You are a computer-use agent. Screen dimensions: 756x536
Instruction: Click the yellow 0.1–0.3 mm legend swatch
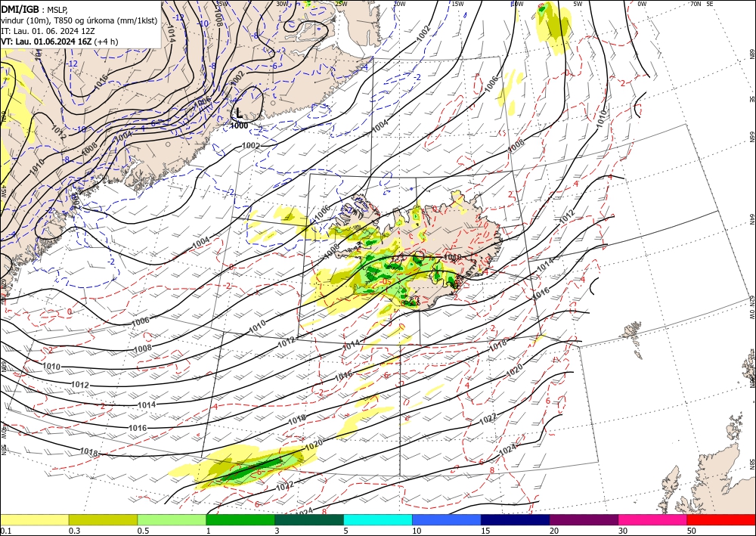coord(34,519)
